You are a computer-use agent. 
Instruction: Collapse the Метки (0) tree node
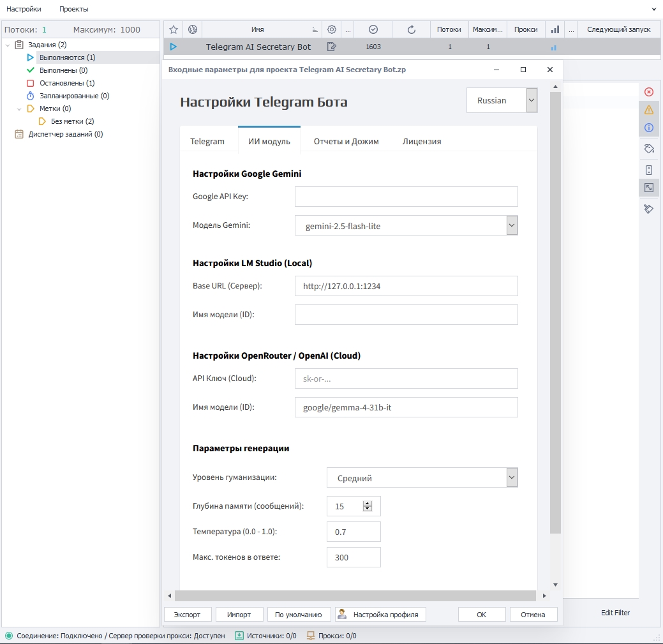pyautogui.click(x=19, y=109)
